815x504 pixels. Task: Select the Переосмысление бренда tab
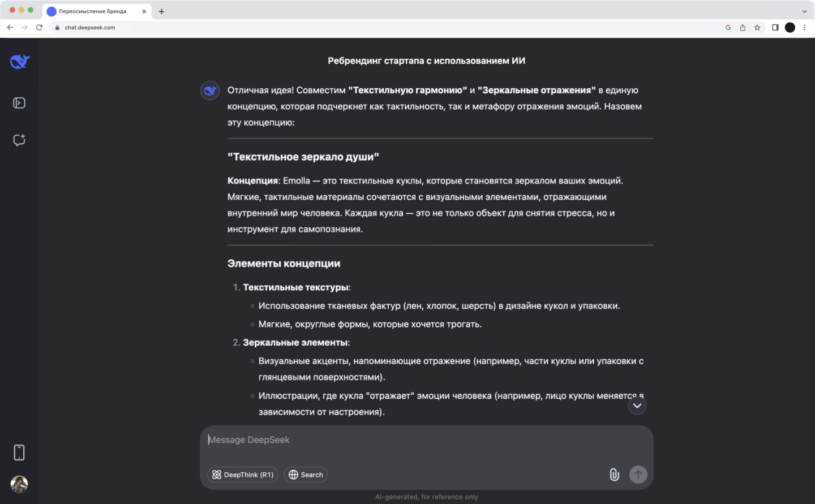click(93, 11)
